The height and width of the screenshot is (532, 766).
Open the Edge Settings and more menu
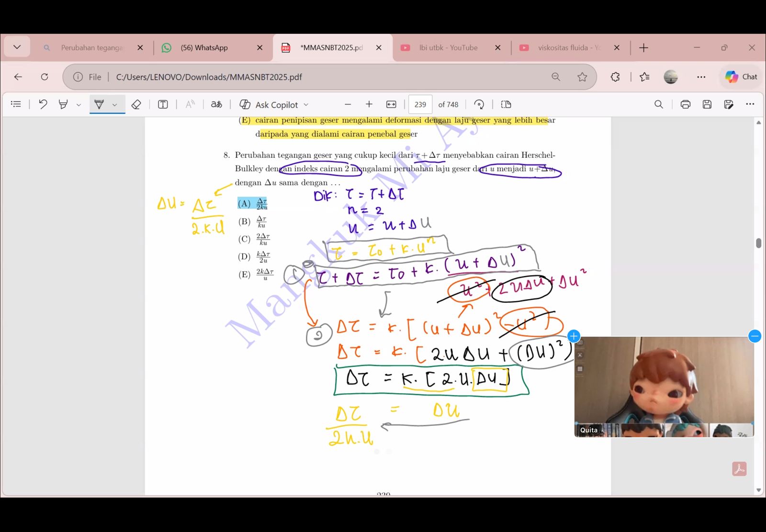(701, 77)
